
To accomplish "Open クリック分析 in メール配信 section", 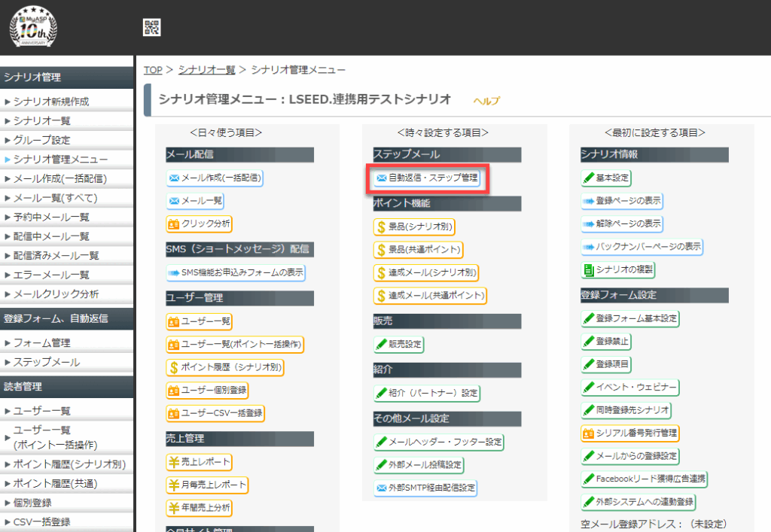I will coord(199,223).
